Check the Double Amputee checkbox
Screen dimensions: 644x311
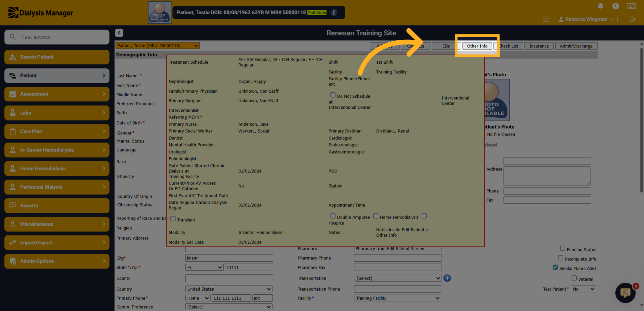[333, 216]
